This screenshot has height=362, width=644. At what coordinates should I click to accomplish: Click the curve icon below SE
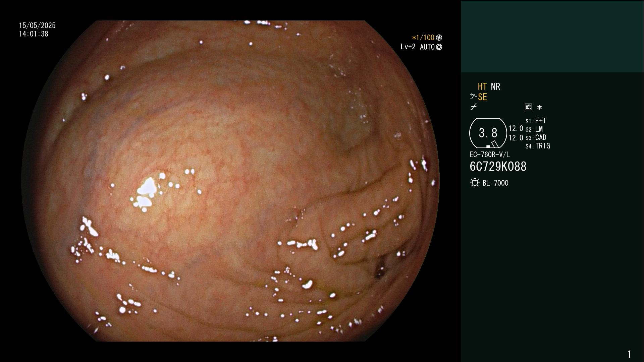tap(474, 107)
